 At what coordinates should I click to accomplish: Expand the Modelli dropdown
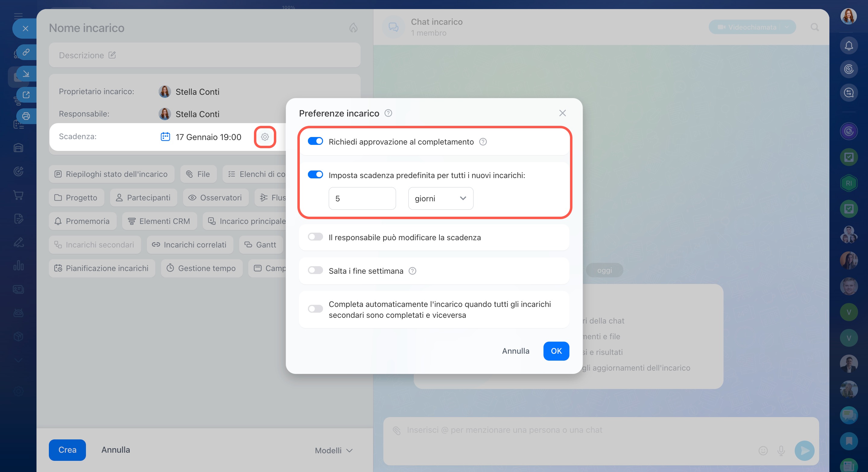point(334,451)
